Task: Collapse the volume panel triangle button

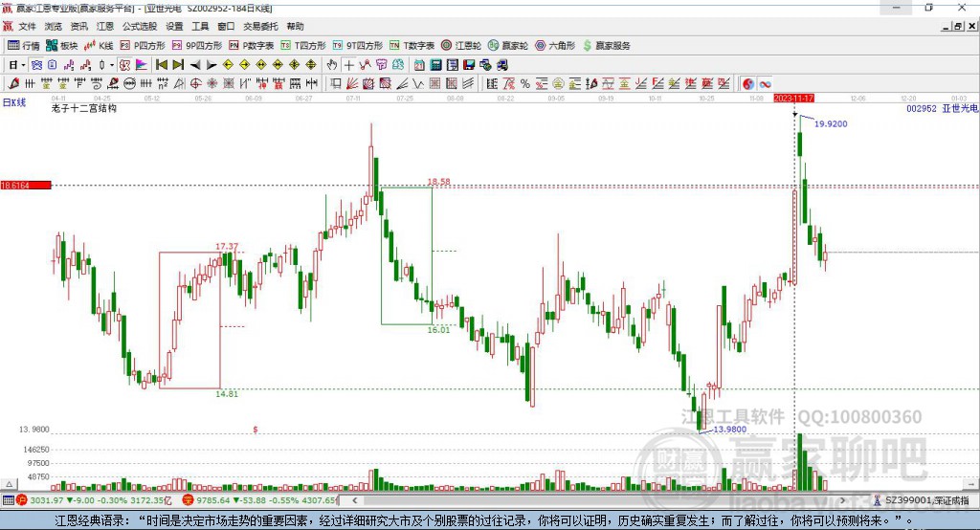Action: pyautogui.click(x=10, y=484)
